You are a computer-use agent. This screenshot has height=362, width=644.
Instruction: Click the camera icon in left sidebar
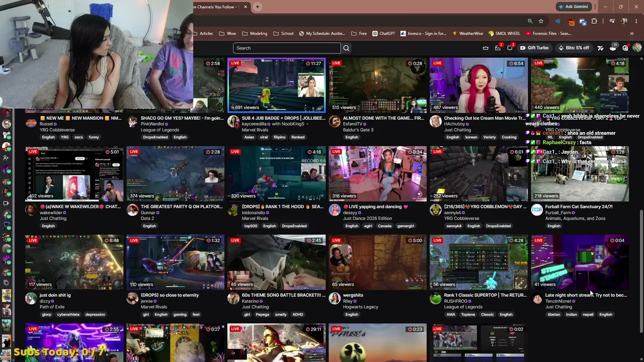click(6, 203)
